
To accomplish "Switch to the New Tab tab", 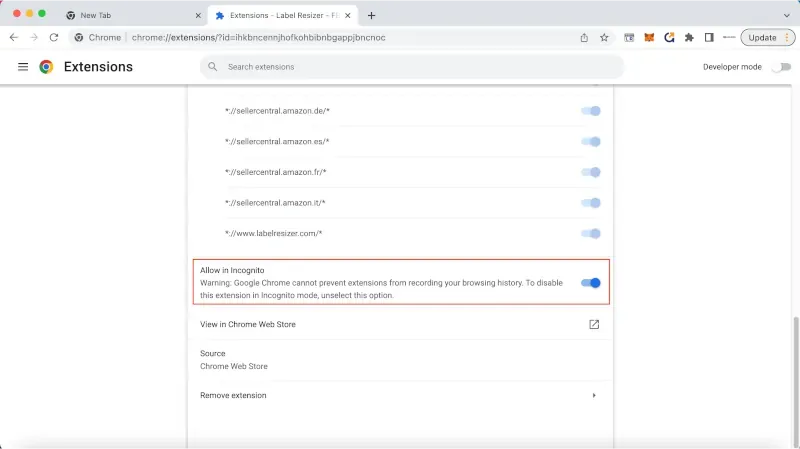I will coord(133,15).
